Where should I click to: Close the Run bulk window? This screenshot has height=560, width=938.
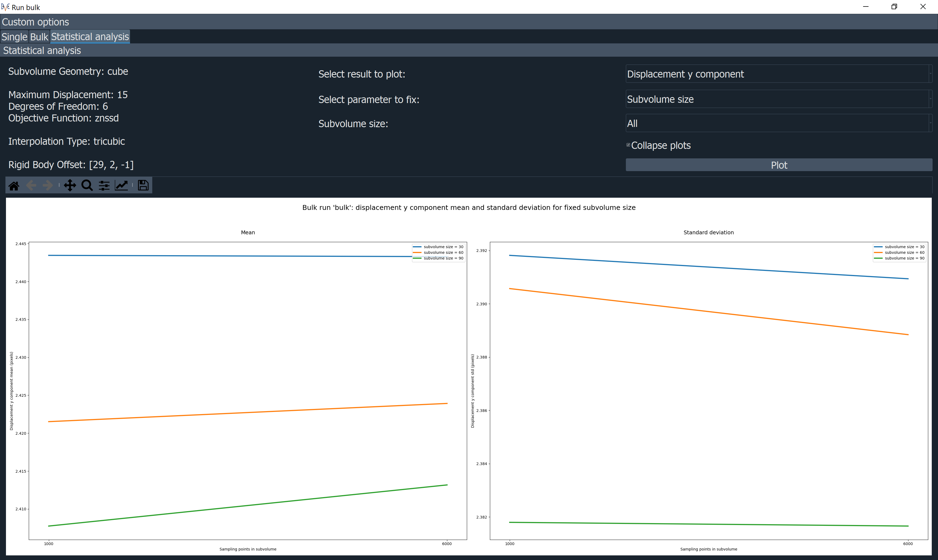(x=923, y=7)
